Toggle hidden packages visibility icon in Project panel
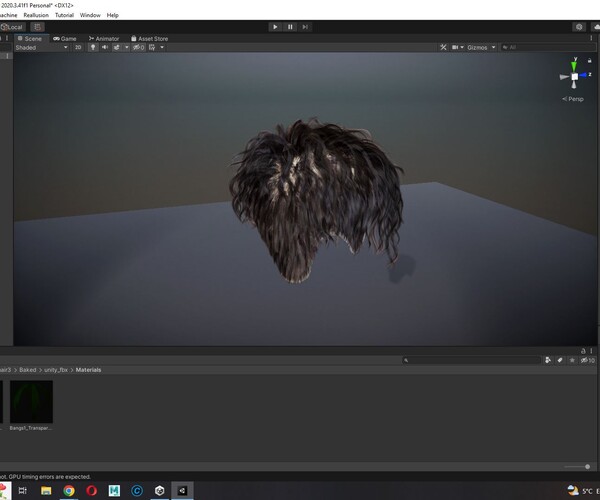 click(587, 360)
